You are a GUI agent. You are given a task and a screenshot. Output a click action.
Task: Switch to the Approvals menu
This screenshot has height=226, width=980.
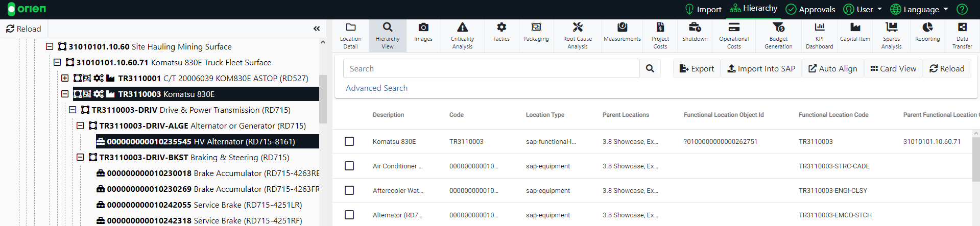coord(810,9)
